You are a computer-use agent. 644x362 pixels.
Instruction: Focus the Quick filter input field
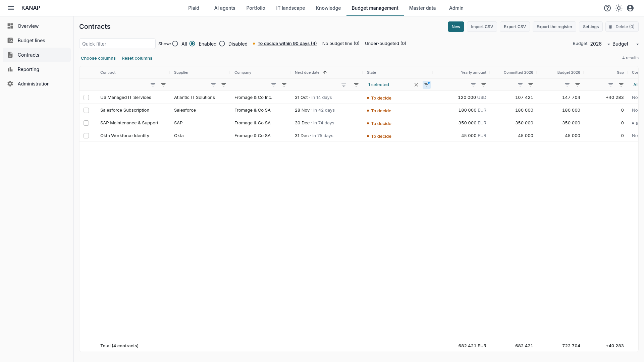tap(117, 44)
